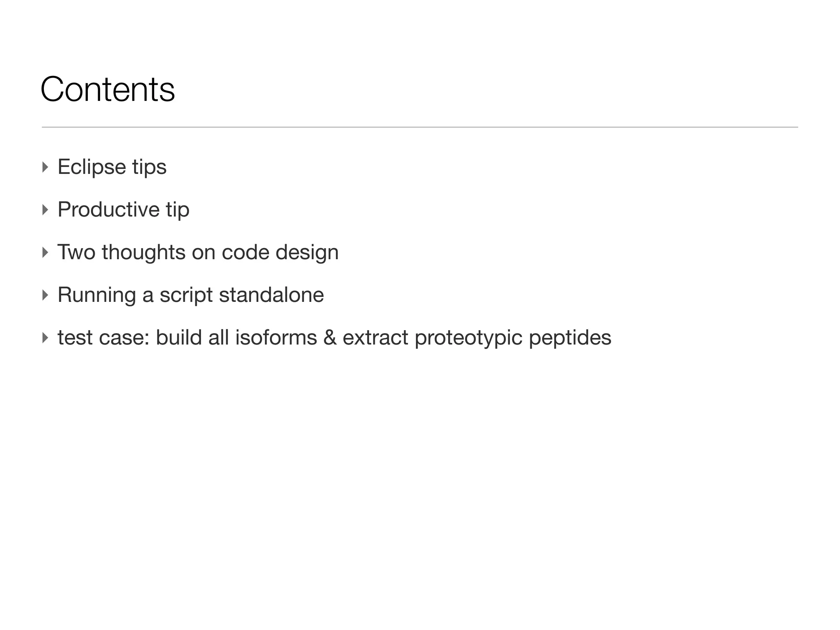840x630 pixels.
Task: Click the word 'extract' in last bullet
Action: [375, 338]
